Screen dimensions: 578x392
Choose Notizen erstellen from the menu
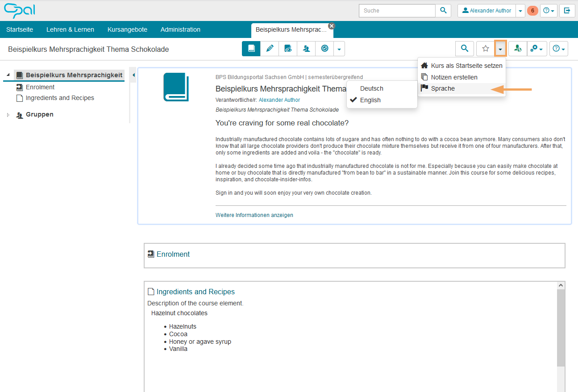(454, 77)
